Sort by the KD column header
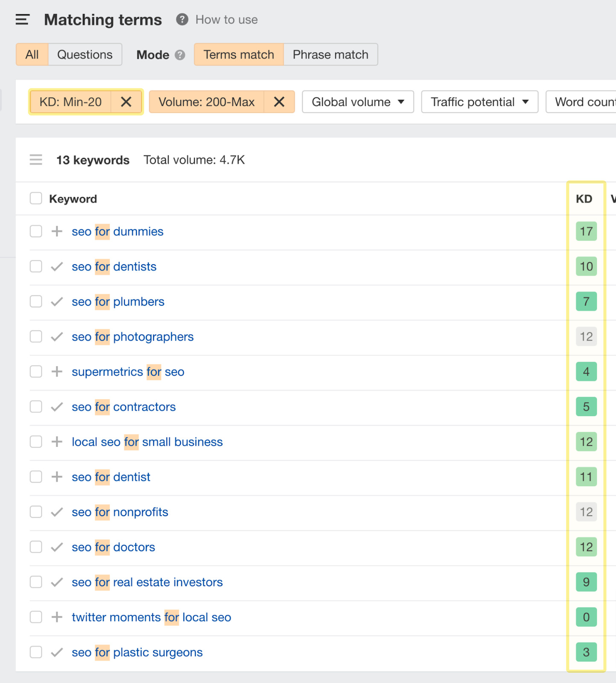Image resolution: width=616 pixels, height=683 pixels. click(584, 199)
